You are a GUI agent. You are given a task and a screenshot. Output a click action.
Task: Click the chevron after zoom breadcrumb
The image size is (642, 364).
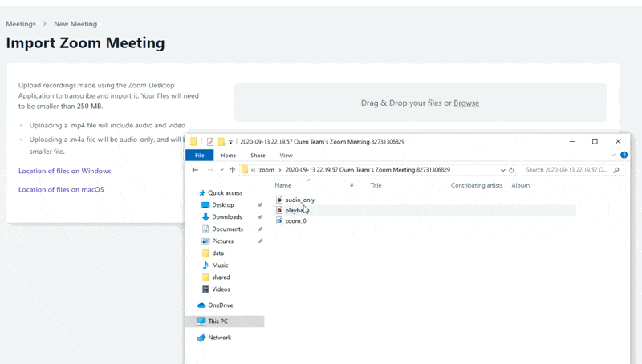click(280, 170)
